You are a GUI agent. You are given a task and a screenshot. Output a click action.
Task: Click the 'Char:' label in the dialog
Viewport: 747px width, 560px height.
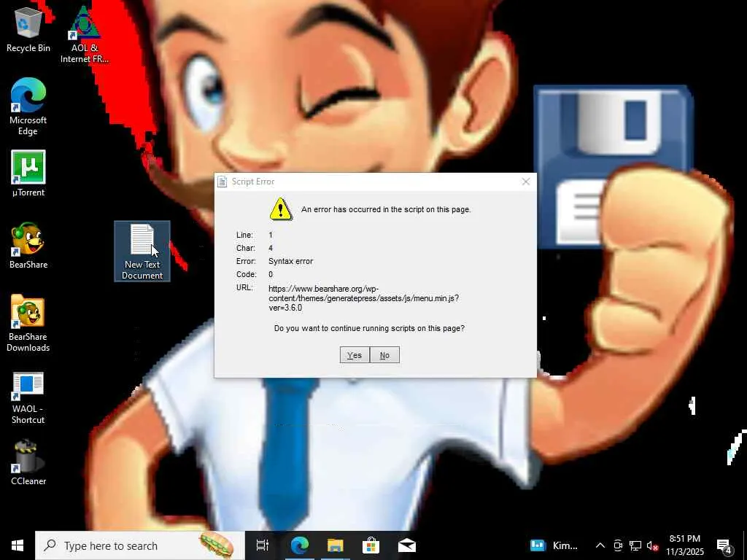tap(246, 248)
